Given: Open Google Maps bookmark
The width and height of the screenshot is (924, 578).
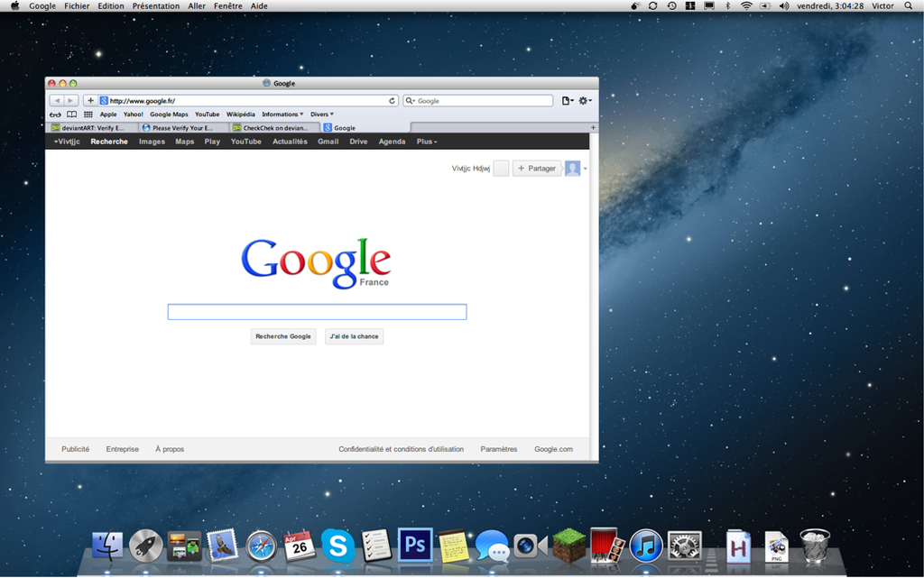Looking at the screenshot, I should pyautogui.click(x=169, y=115).
